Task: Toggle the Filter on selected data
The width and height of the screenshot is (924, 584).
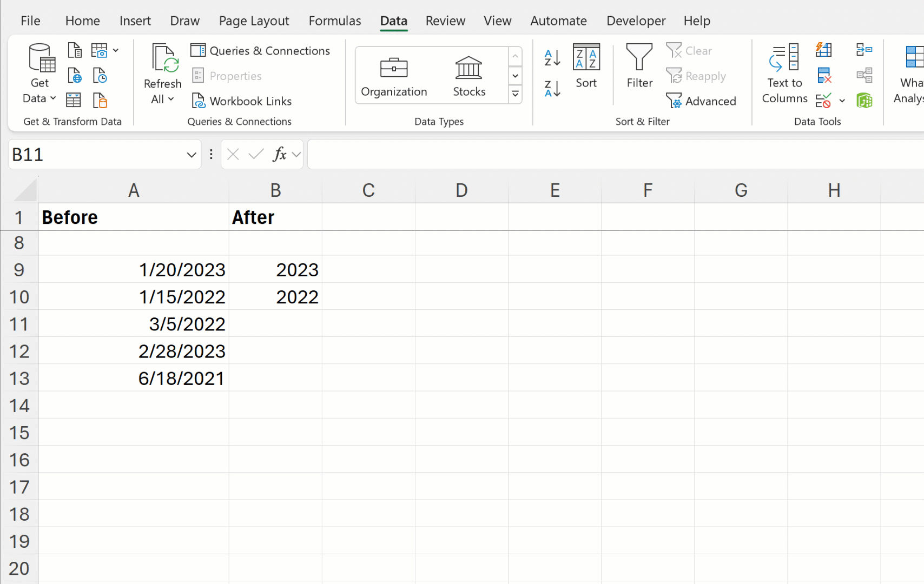Action: tap(639, 68)
